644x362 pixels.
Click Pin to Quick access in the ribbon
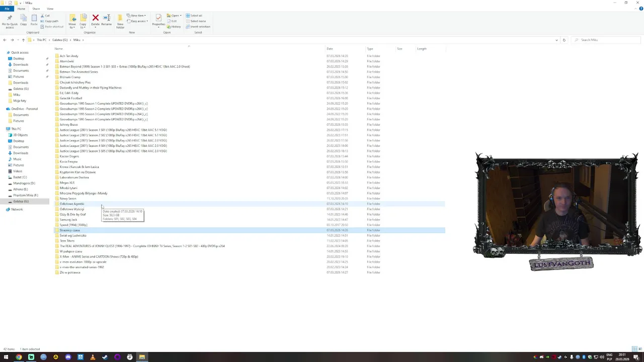(10, 21)
